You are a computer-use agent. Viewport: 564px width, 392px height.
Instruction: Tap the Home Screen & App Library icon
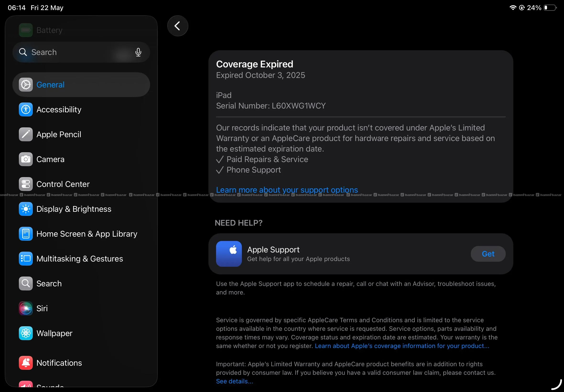(x=26, y=234)
